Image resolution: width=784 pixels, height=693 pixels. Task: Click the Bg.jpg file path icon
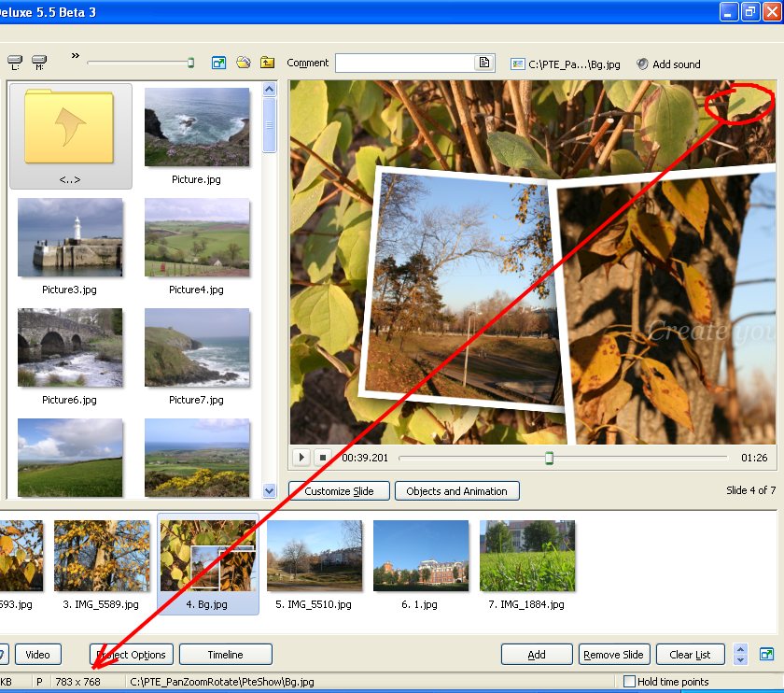pos(517,64)
